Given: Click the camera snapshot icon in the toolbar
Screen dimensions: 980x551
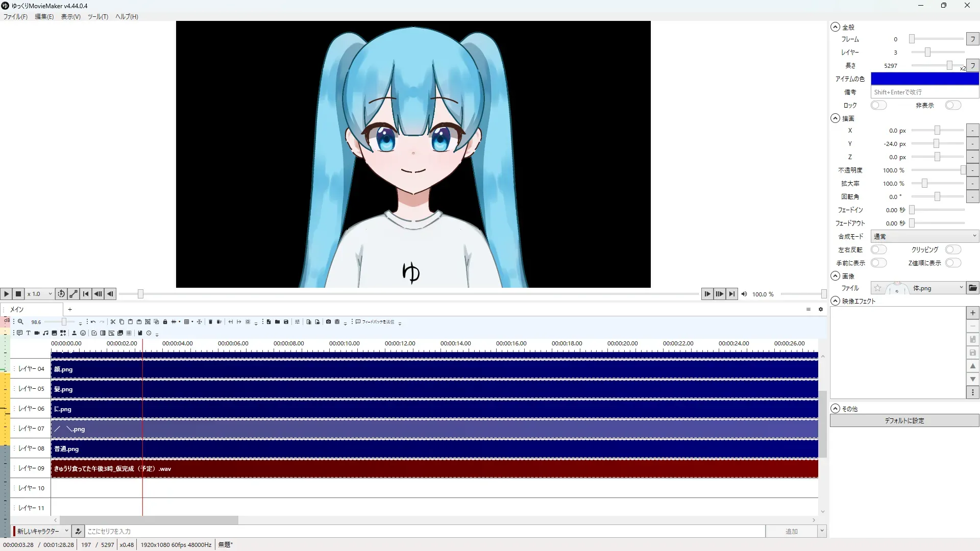Looking at the screenshot, I should point(328,322).
